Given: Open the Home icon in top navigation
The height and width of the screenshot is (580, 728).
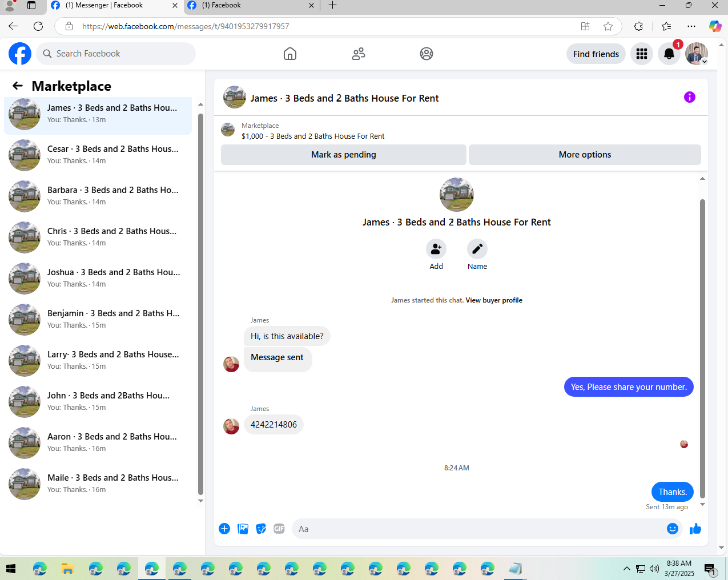Looking at the screenshot, I should pos(290,54).
